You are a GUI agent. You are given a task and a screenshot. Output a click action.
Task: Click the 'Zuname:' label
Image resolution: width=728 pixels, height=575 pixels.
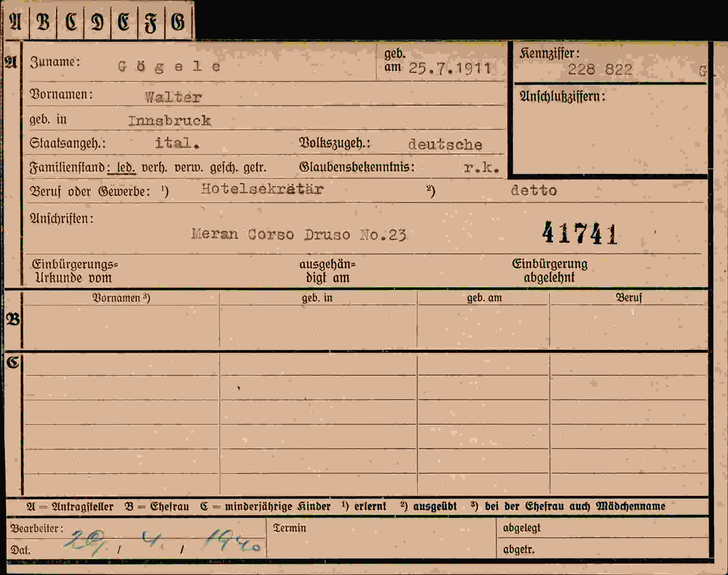click(x=55, y=62)
